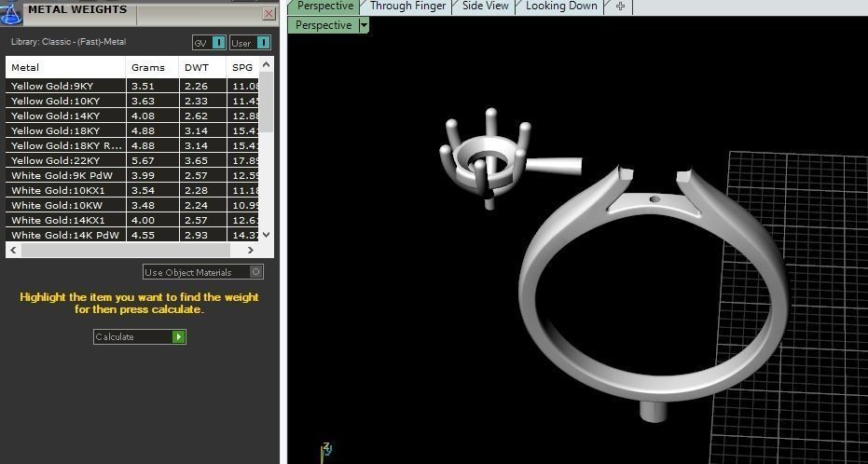Click the horizontal scrollbar thumb
868x464 pixels.
point(126,250)
